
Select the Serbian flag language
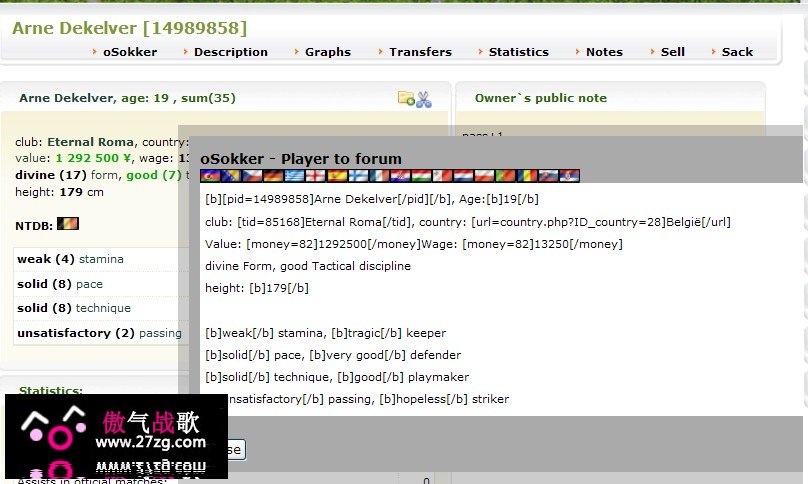click(x=569, y=176)
